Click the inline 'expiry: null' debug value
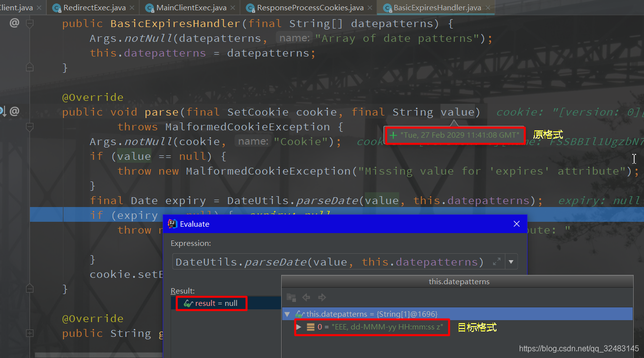Image resolution: width=644 pixels, height=358 pixels. pyautogui.click(x=599, y=201)
